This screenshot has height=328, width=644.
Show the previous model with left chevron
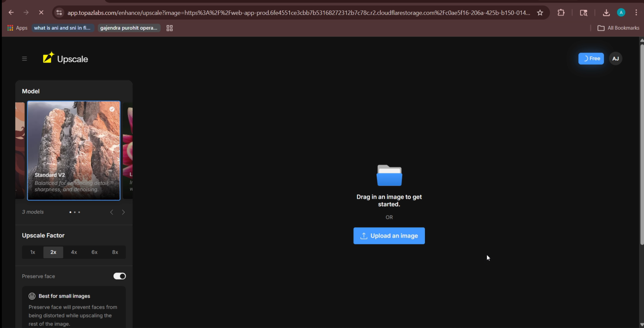(x=112, y=212)
